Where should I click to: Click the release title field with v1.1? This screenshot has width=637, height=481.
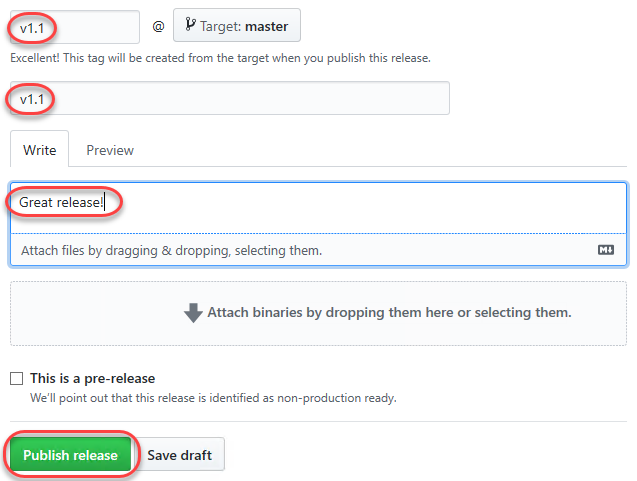coord(230,98)
